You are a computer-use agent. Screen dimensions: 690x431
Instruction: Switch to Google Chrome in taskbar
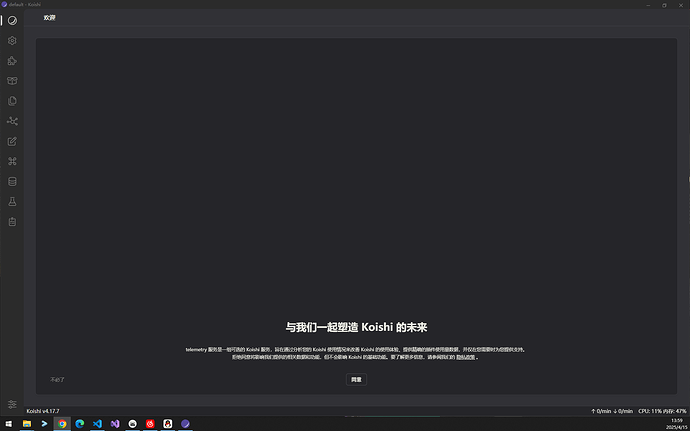tap(62, 424)
